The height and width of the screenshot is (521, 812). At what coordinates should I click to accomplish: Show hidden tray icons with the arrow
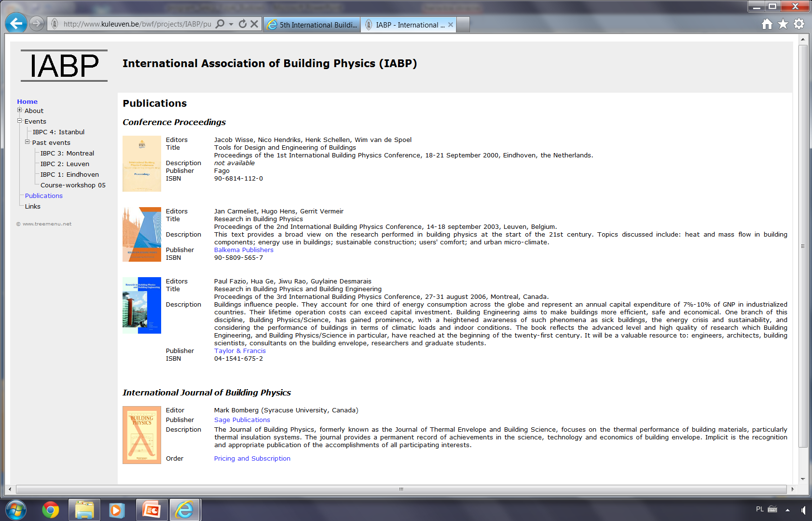(787, 510)
